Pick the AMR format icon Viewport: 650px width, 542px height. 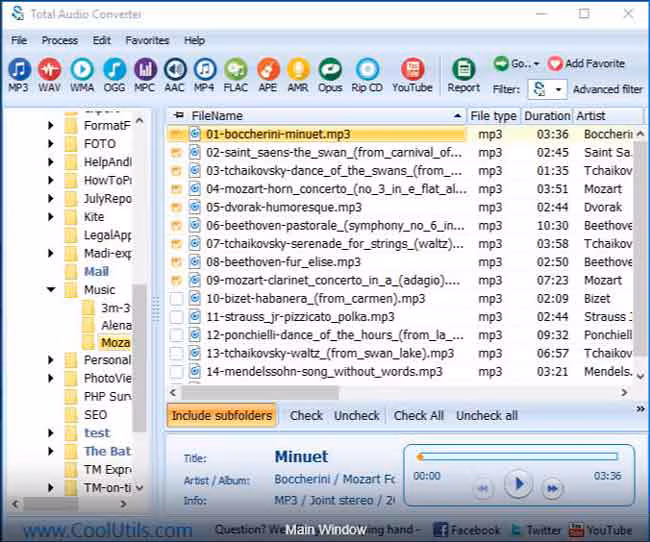[x=298, y=69]
